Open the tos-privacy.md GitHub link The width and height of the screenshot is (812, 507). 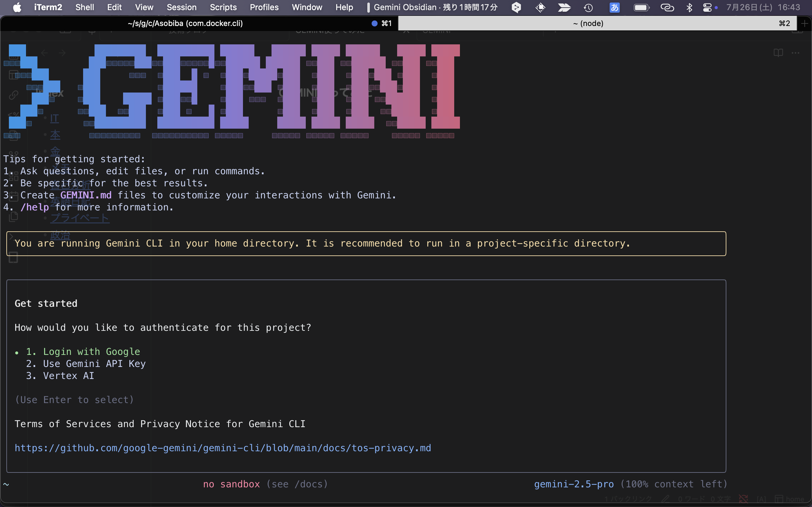pos(222,448)
